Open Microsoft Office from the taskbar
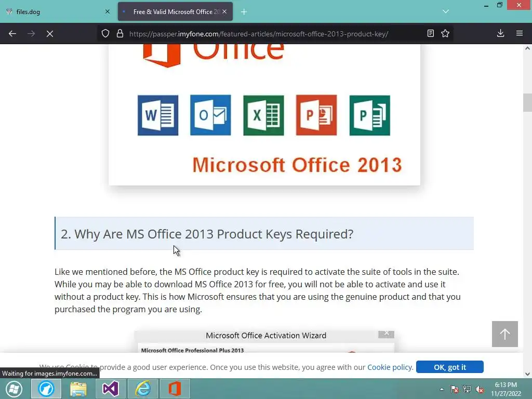This screenshot has width=532, height=399. pyautogui.click(x=175, y=389)
